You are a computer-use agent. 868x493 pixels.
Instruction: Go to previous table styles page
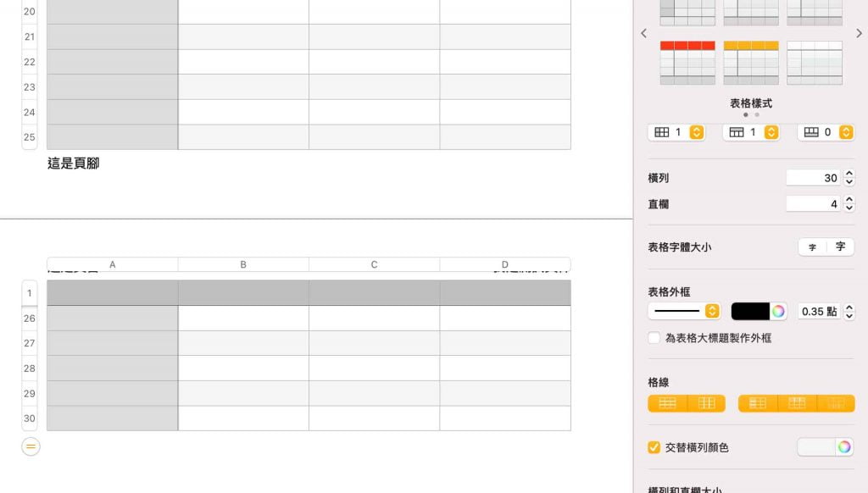pyautogui.click(x=643, y=33)
